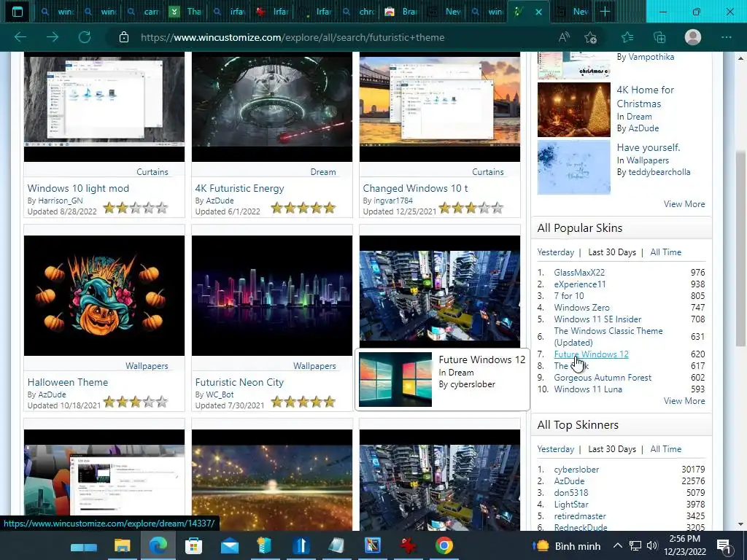
Task: Open the Halloween Theme title link
Action: click(x=68, y=382)
